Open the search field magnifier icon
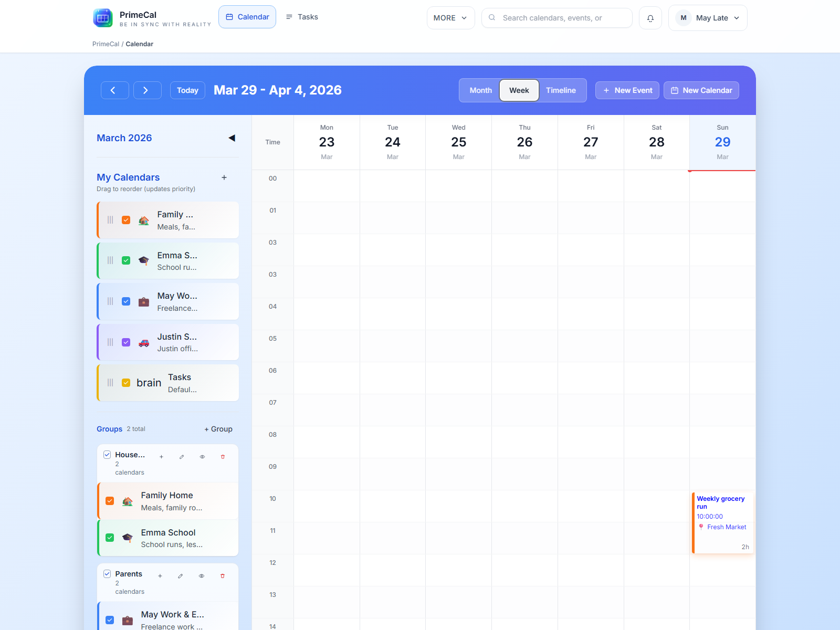The width and height of the screenshot is (840, 630). (x=491, y=17)
